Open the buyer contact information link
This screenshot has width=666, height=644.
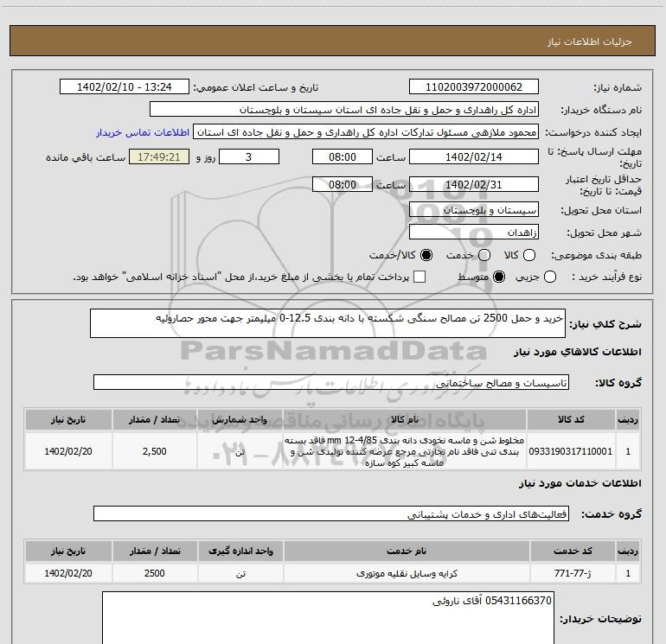point(143,132)
